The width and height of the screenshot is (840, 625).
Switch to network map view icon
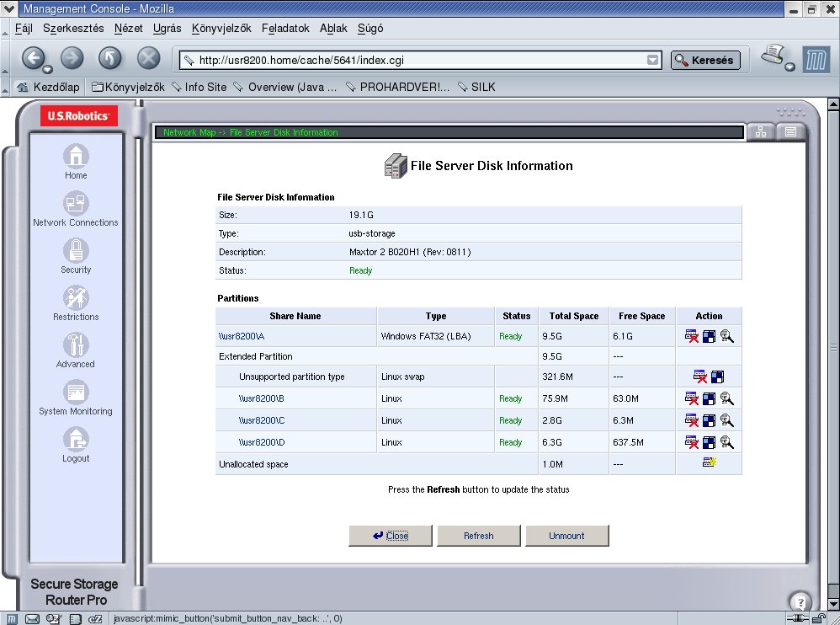pyautogui.click(x=761, y=132)
